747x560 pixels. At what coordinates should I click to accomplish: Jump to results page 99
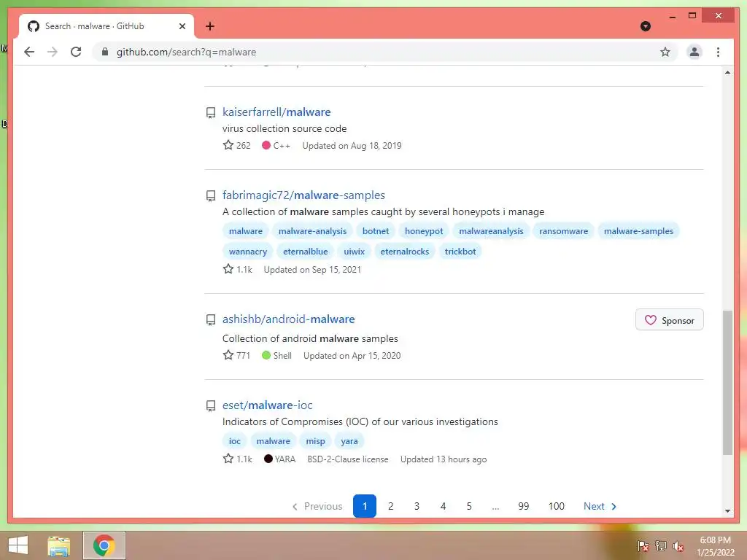point(524,506)
